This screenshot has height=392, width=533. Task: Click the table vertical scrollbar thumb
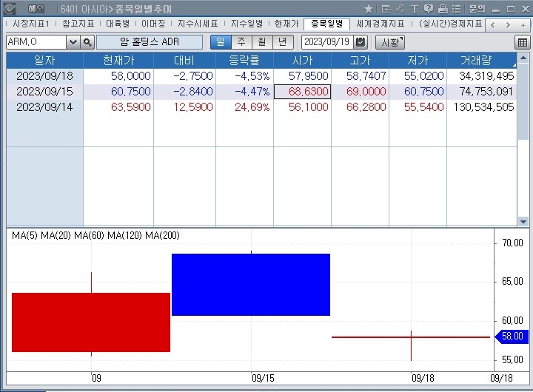click(x=523, y=101)
